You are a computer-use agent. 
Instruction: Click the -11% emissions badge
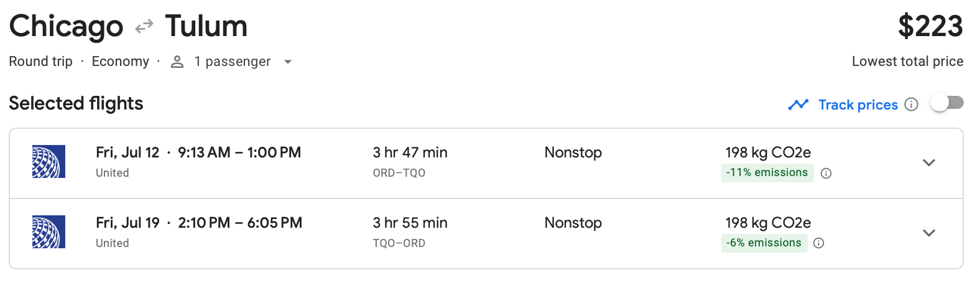[x=767, y=173]
